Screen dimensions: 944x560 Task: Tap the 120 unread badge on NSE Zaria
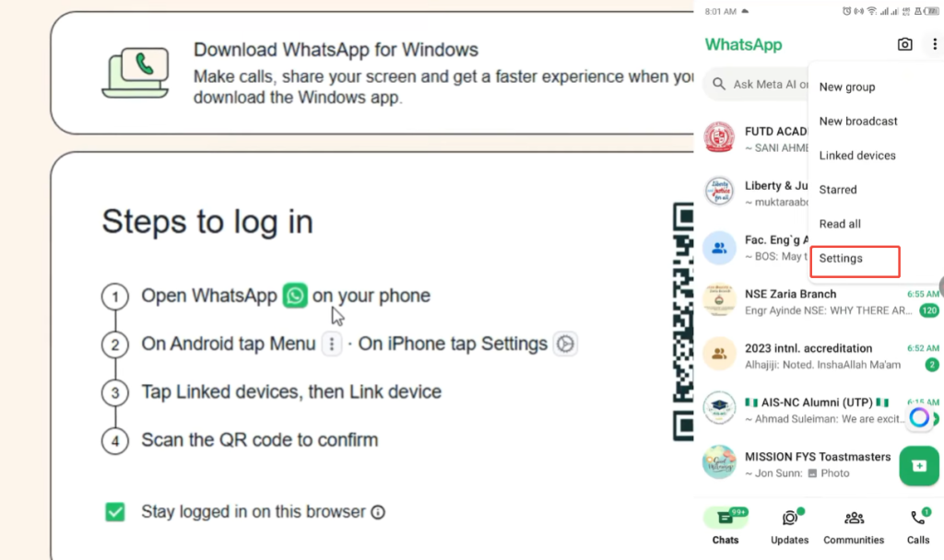[x=929, y=310]
